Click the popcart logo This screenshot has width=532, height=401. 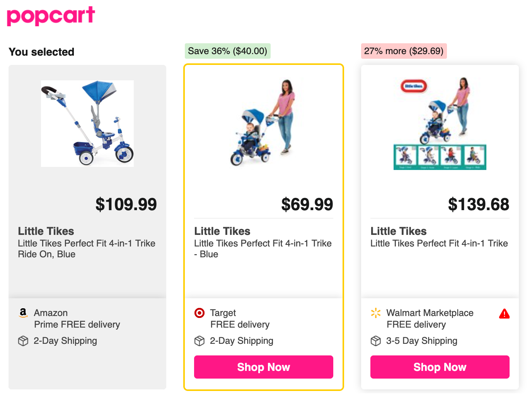tap(51, 16)
